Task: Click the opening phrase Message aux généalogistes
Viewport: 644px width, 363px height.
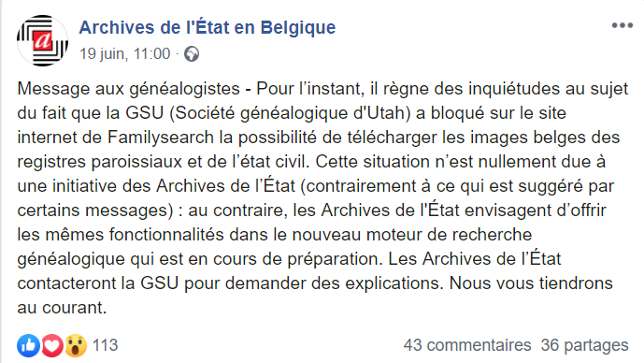Action: (x=129, y=89)
